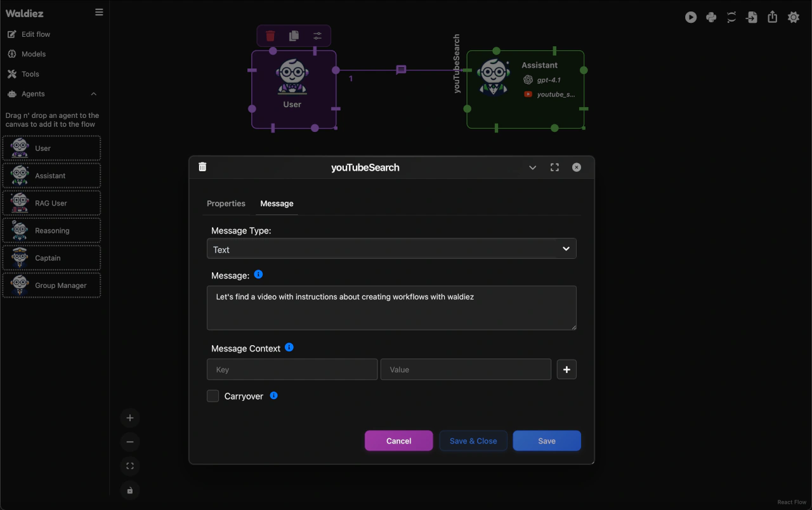Toggle the sidebar with hamburger menu

(x=99, y=12)
